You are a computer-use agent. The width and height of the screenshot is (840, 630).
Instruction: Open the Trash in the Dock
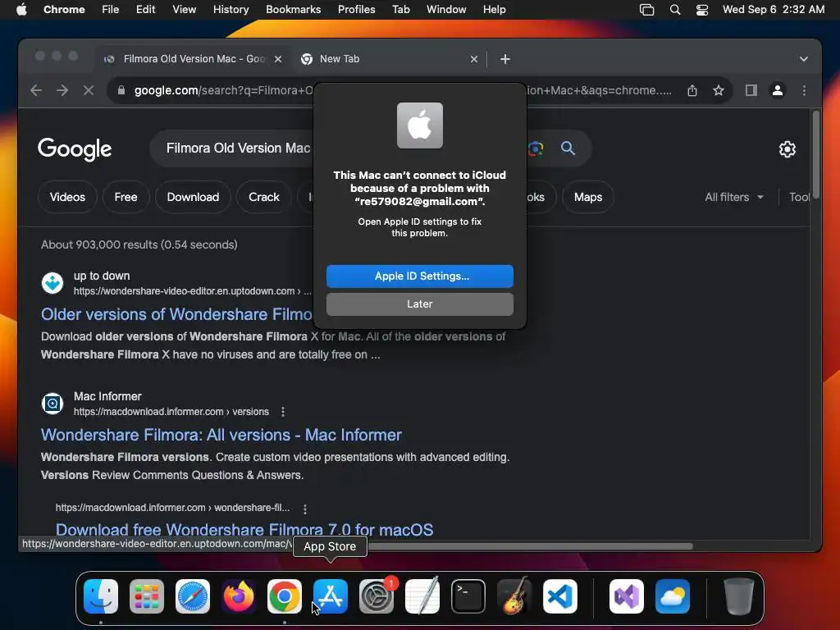pyautogui.click(x=739, y=596)
